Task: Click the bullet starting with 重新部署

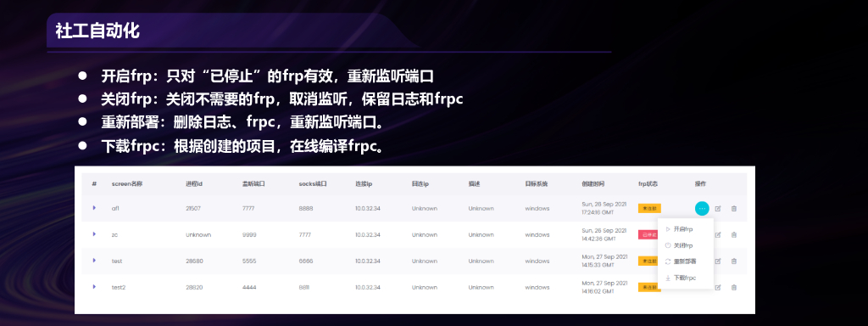Action: (242, 122)
